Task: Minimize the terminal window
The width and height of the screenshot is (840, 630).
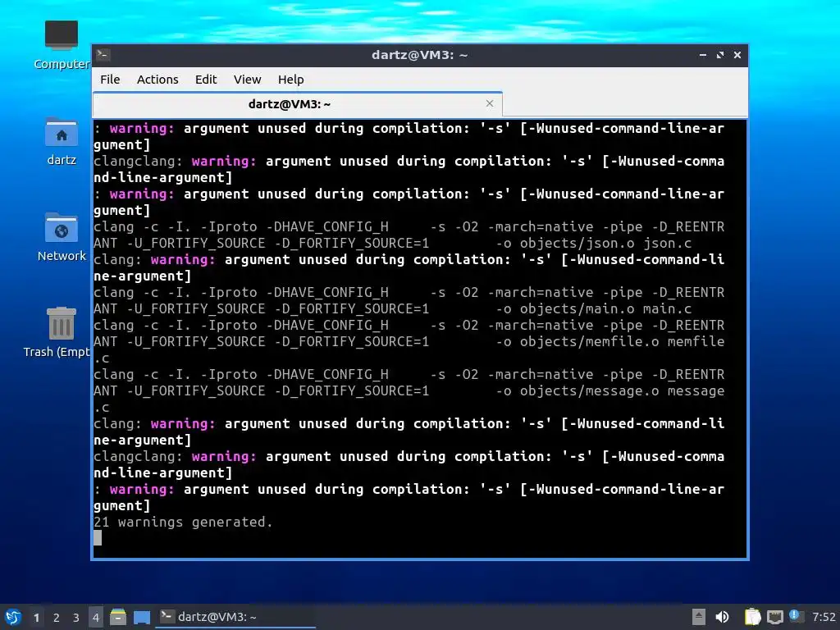Action: point(703,55)
